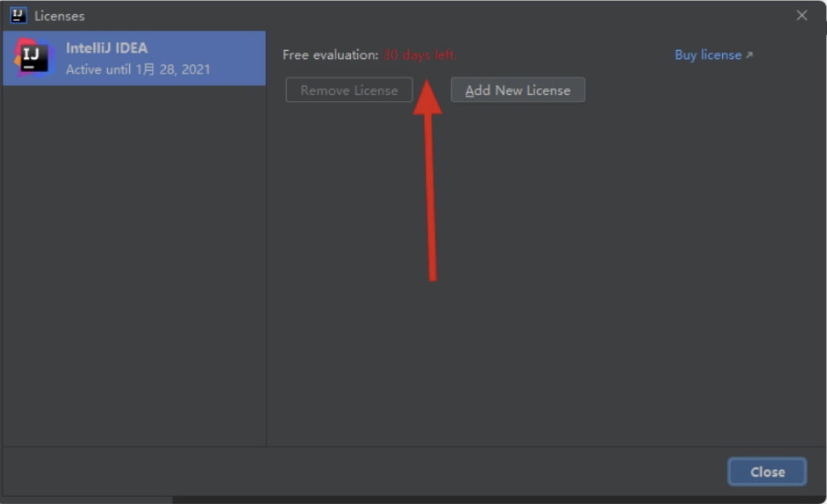The image size is (827, 504).
Task: Click the IJ icon in title bar
Action: click(19, 15)
